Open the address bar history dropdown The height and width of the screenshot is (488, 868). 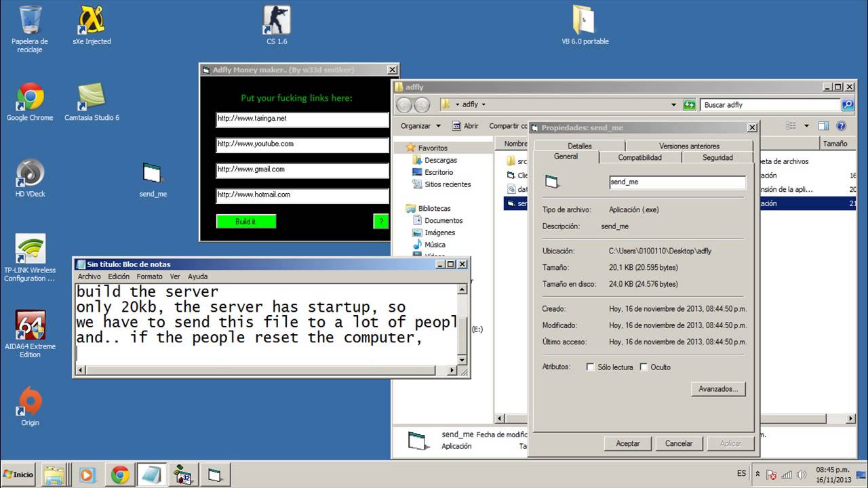click(x=673, y=105)
